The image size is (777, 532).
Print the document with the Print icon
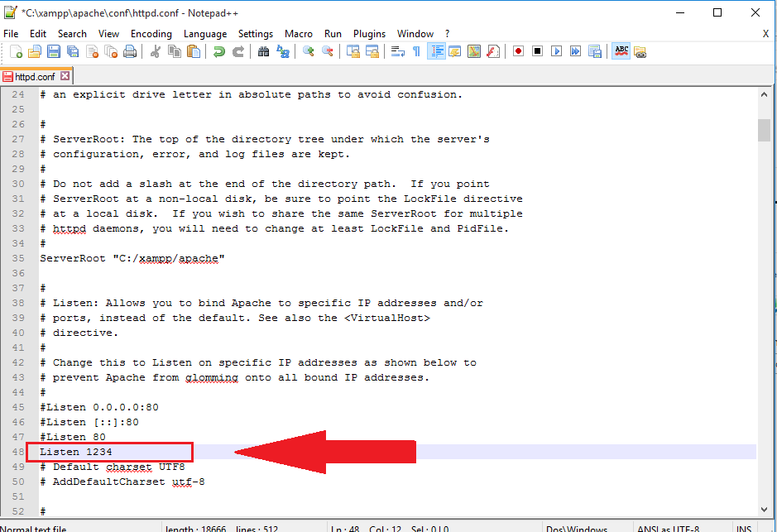[x=130, y=51]
